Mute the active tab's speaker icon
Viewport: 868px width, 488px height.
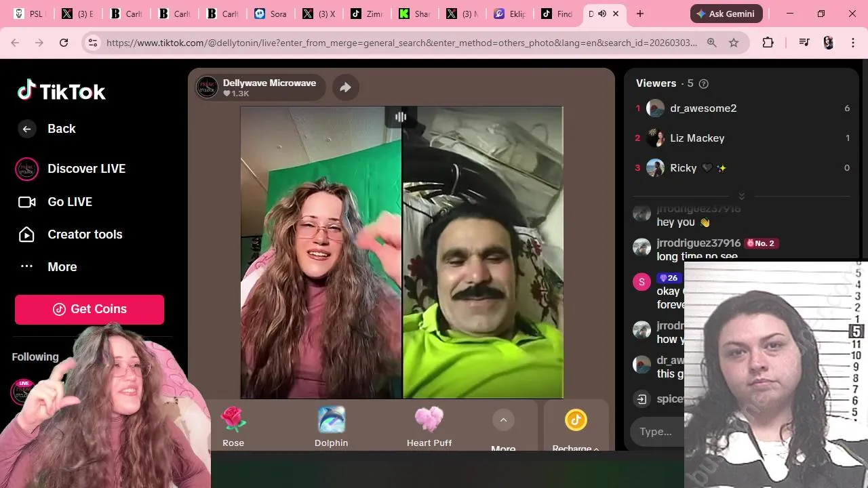click(602, 14)
